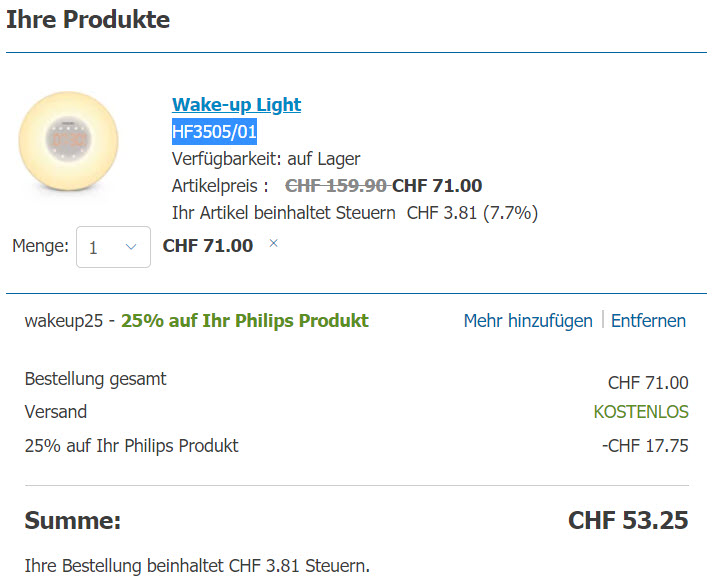The width and height of the screenshot is (716, 585).
Task: Click the 'Menge:' label
Action: (x=40, y=246)
